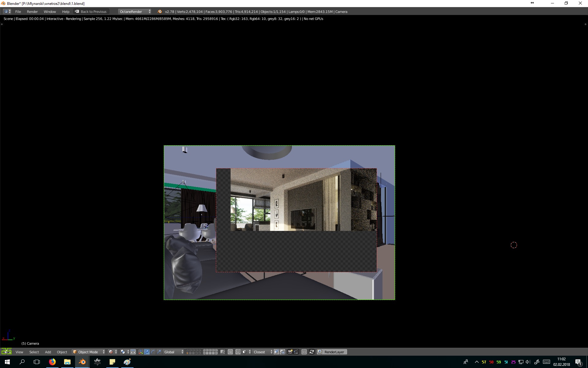The image size is (588, 368).
Task: Click the Back to Previous button
Action: point(91,12)
